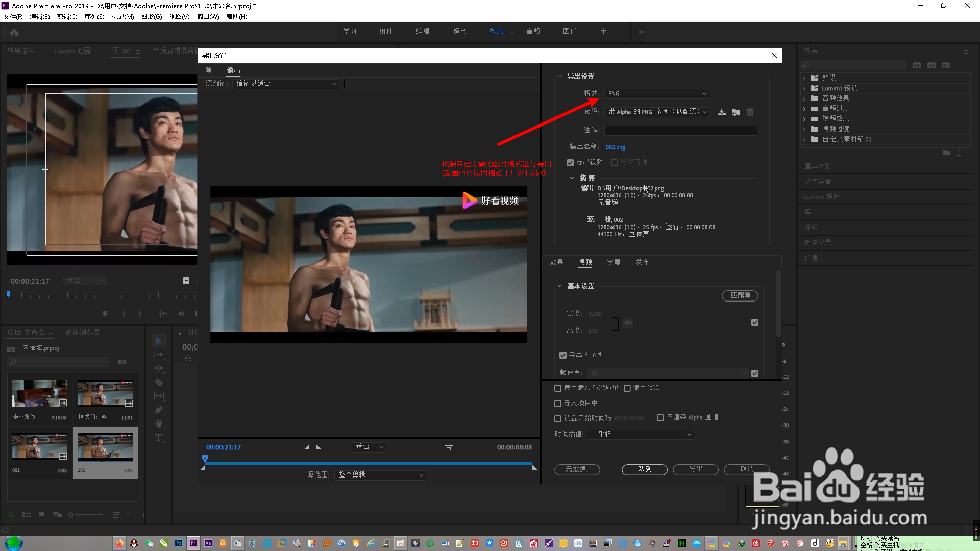Collapse the 基本设置 section
Viewport: 980px width, 551px height.
click(559, 286)
